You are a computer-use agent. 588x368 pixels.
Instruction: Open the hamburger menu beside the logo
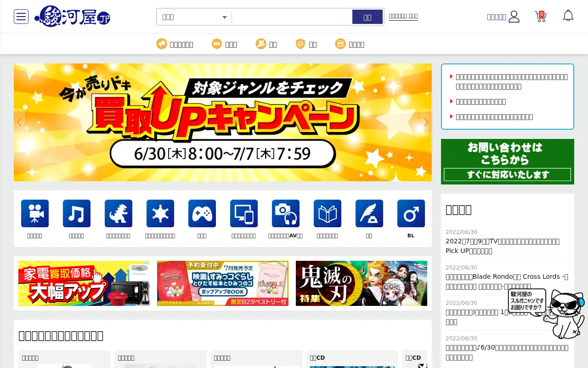21,17
